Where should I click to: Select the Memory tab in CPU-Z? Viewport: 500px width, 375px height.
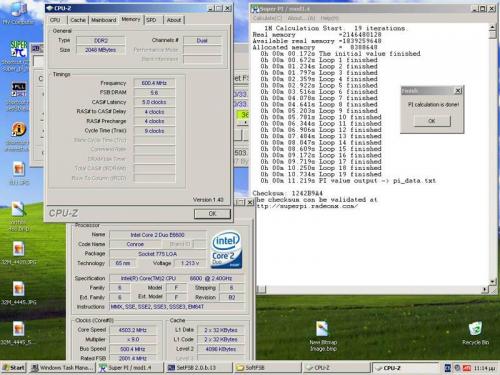click(x=131, y=19)
